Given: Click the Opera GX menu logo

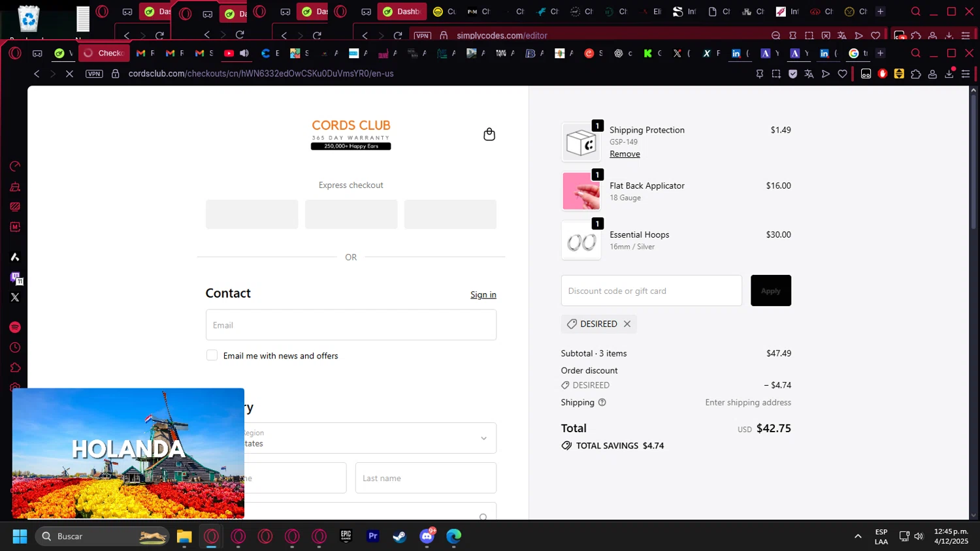Looking at the screenshot, I should point(15,53).
